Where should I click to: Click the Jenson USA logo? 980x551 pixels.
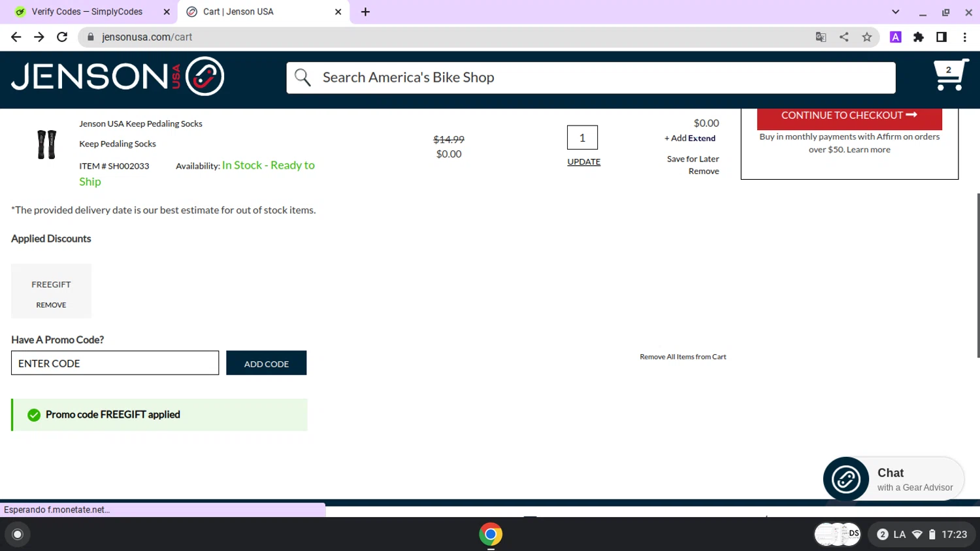click(x=118, y=76)
